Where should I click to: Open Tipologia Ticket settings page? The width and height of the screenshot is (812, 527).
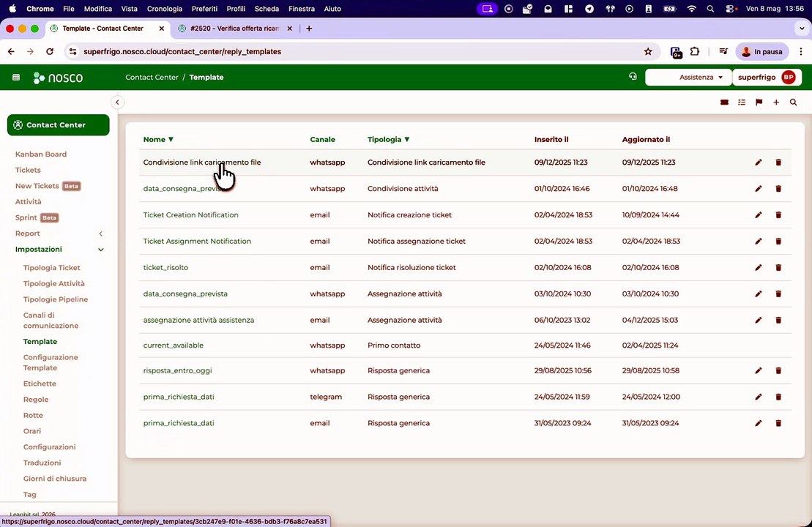(52, 268)
